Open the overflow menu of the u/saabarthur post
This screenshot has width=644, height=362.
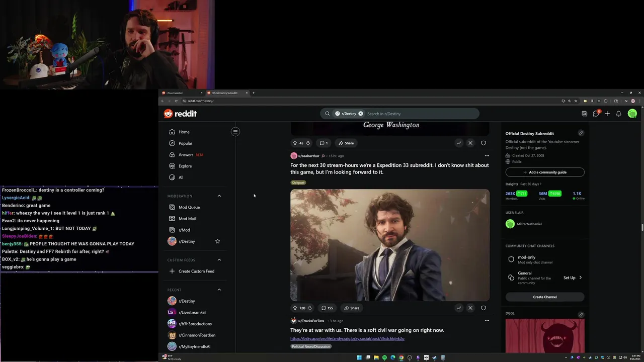click(487, 156)
